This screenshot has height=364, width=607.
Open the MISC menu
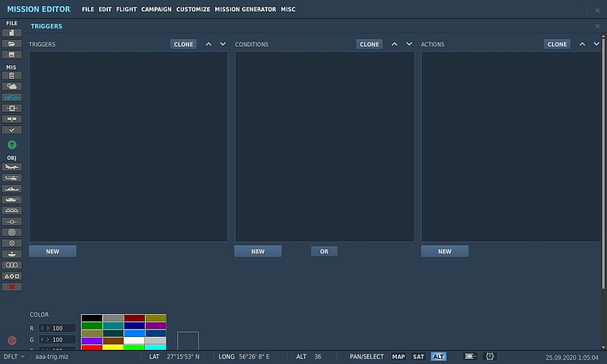pos(288,9)
